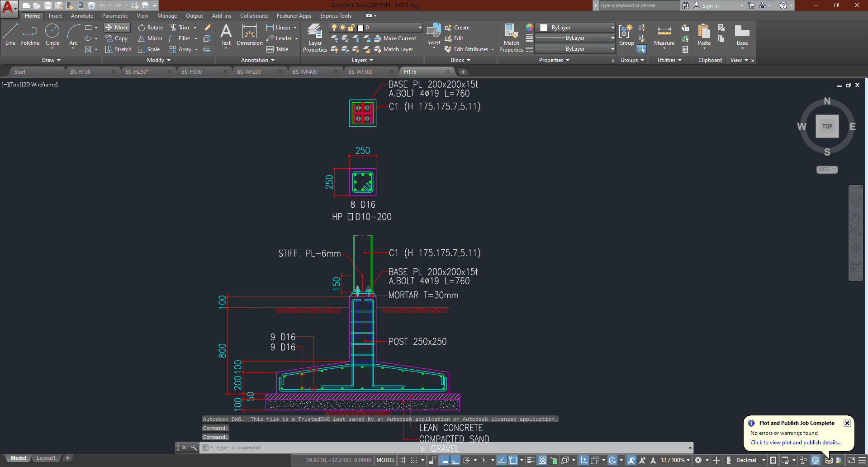Open the Annotate ribbon tab
This screenshot has height=467, width=868.
point(82,16)
